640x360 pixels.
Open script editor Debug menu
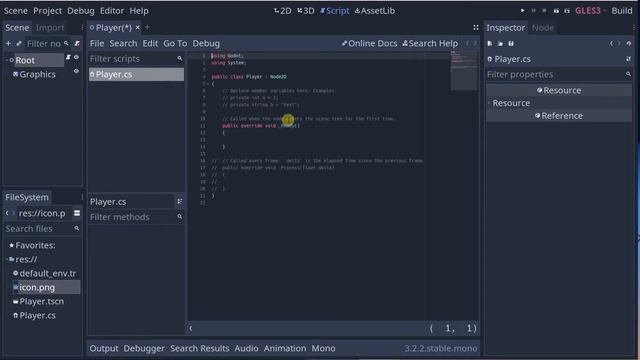tap(206, 43)
